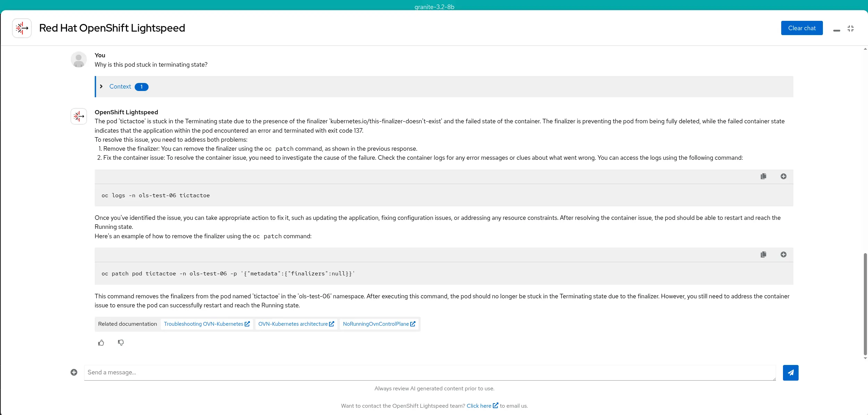Click the OpenShift Lightspeed response avatar

[79, 116]
